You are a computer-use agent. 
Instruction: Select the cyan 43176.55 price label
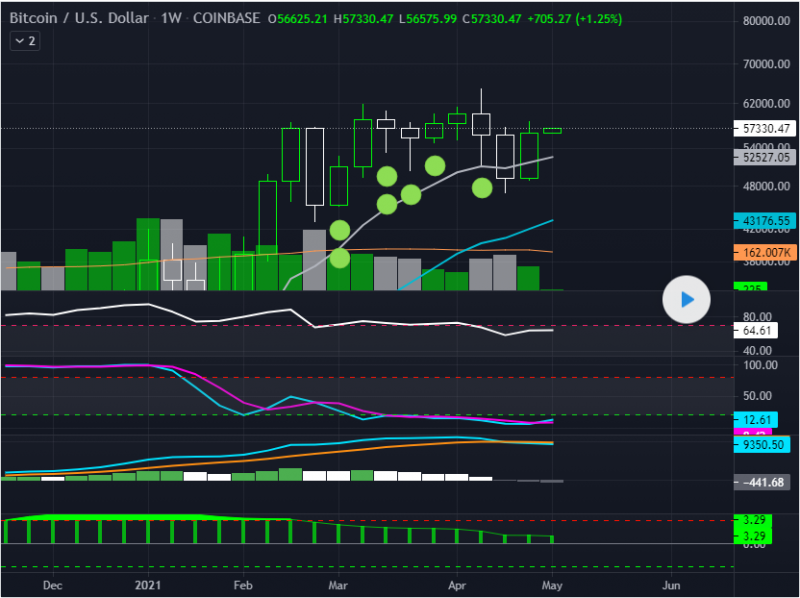pos(767,221)
